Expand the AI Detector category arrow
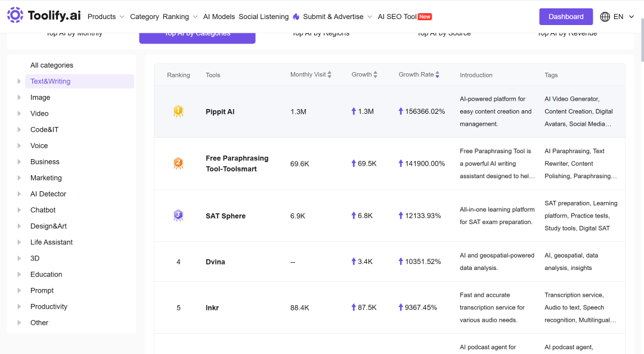 pyautogui.click(x=19, y=194)
